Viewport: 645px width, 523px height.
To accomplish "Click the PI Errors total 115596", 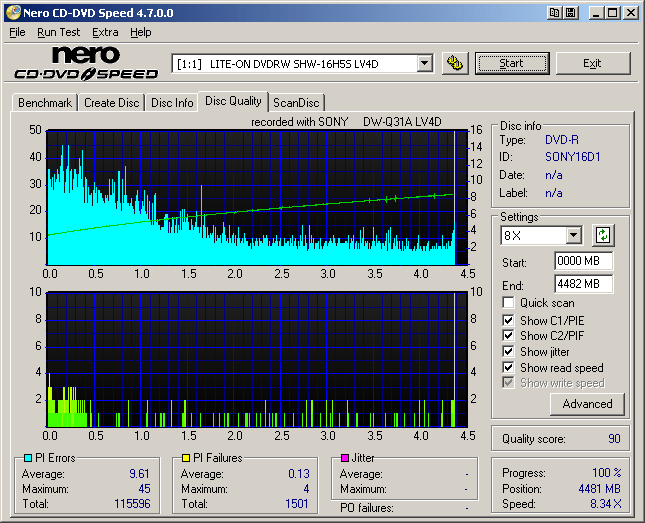I will [x=132, y=504].
